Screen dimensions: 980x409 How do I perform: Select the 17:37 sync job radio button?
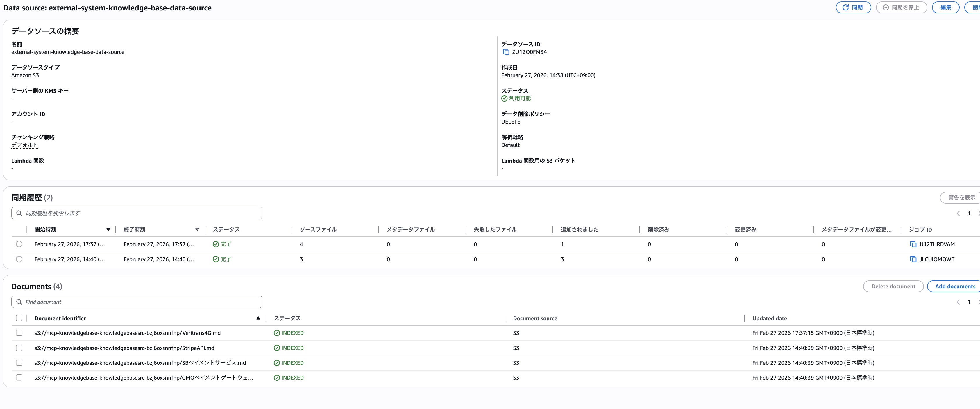[19, 244]
